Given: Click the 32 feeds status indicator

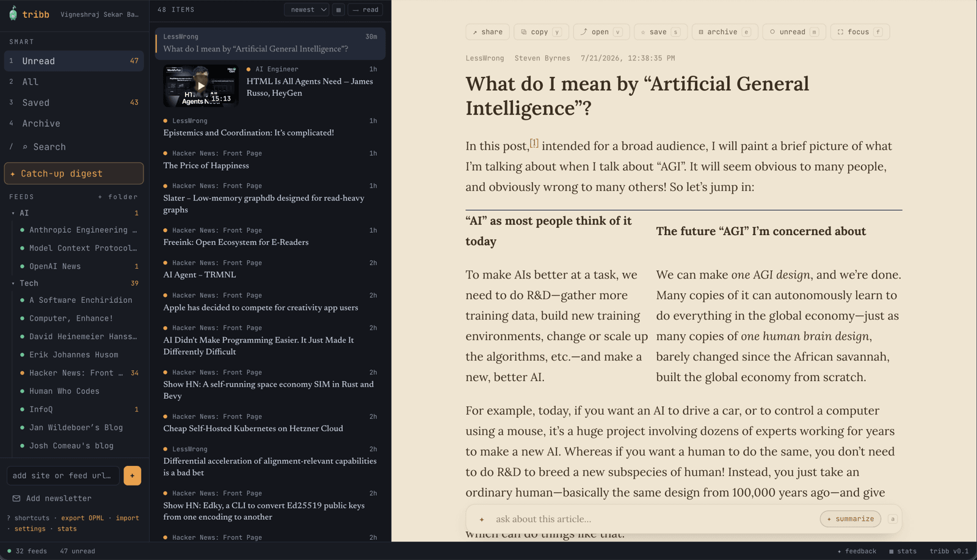Looking at the screenshot, I should (27, 551).
